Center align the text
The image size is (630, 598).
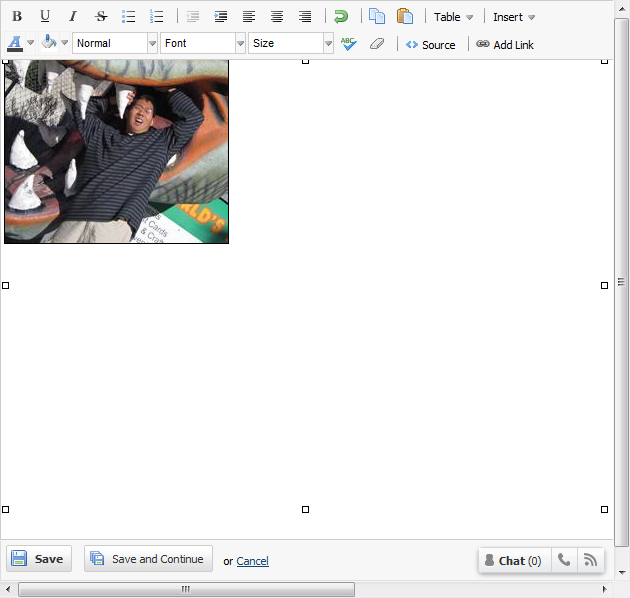point(277,17)
